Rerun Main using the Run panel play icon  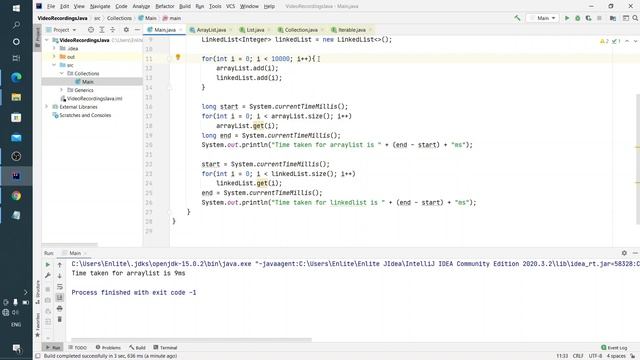[x=48, y=264]
